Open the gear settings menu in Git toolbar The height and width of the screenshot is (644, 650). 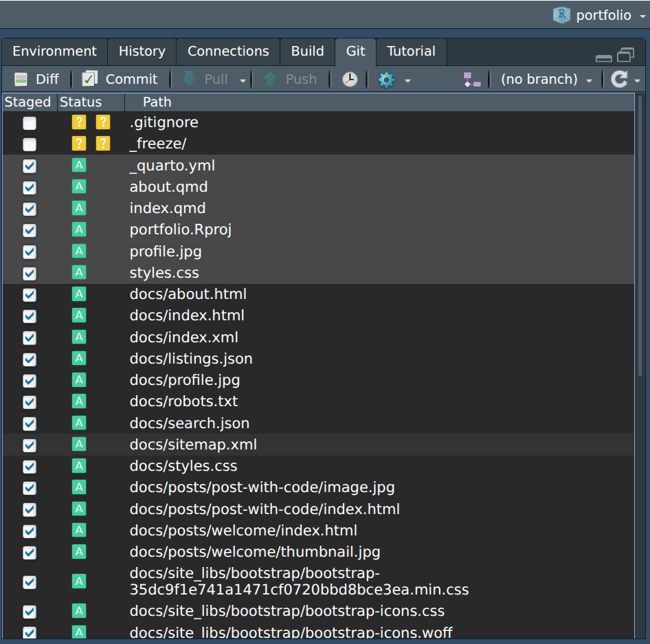(x=387, y=79)
